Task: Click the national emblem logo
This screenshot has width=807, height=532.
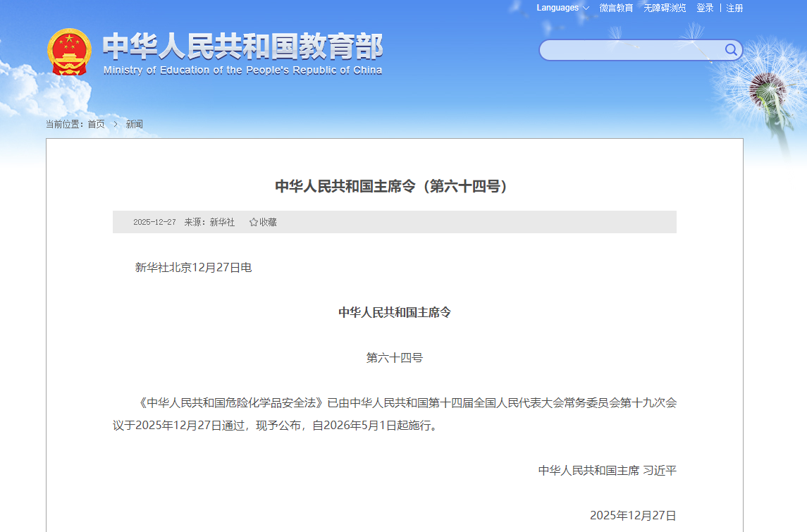Action: (x=69, y=52)
